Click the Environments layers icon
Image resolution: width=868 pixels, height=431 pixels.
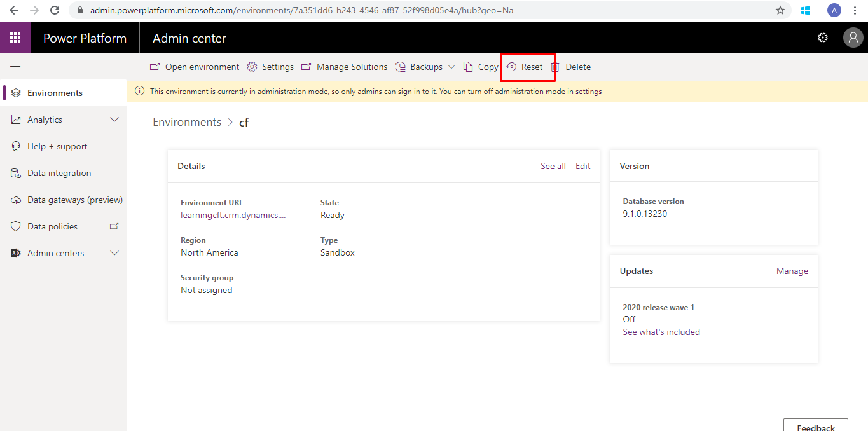16,93
